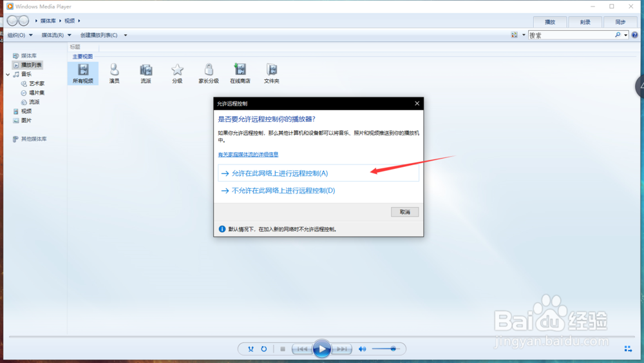Open the 家长分级 (Parental rating) lock icon
644x363 pixels.
point(209,74)
